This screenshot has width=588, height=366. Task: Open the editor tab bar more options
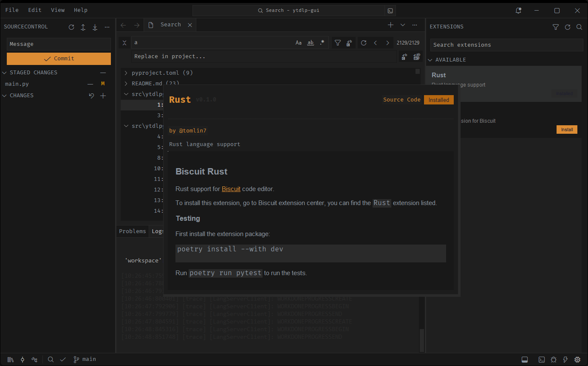[415, 25]
